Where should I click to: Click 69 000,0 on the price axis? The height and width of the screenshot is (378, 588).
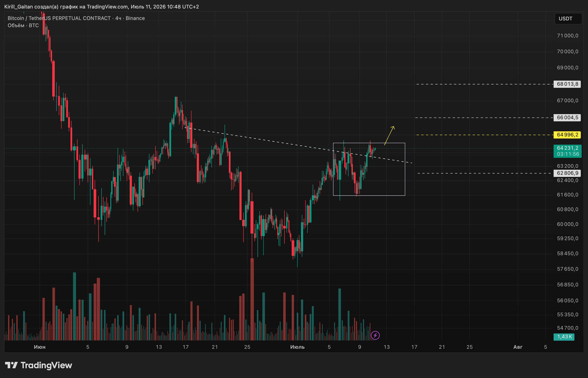[x=568, y=68]
